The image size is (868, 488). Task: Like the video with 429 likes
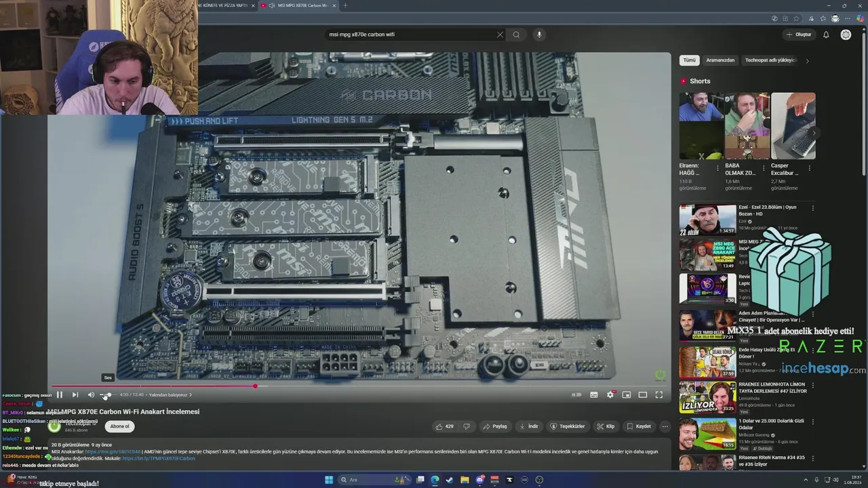(x=445, y=426)
